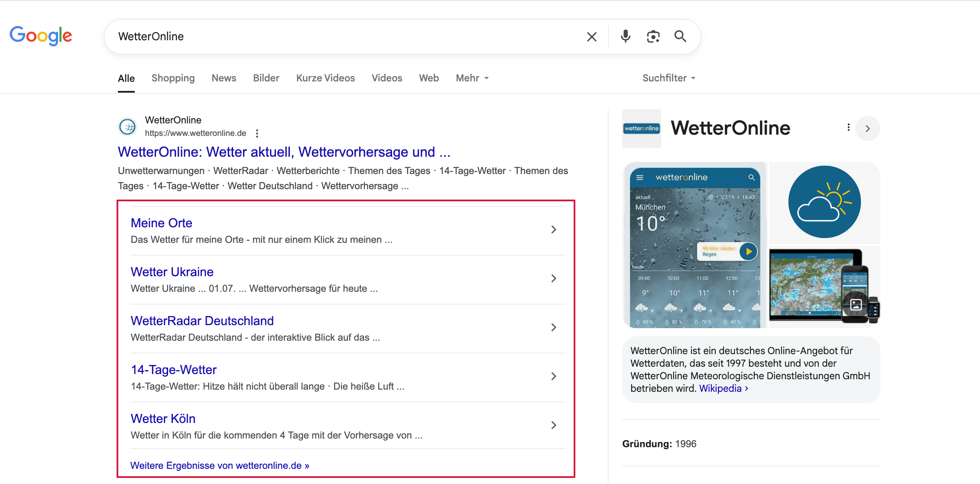980x484 pixels.
Task: Open the tablet radar map image
Action: point(824,286)
